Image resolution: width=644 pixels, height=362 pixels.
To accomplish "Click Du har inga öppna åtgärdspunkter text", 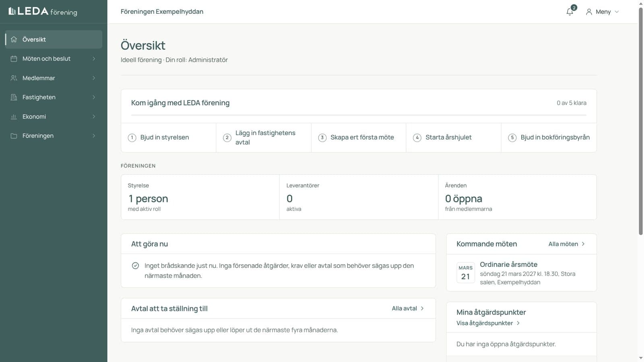I will coord(506,344).
